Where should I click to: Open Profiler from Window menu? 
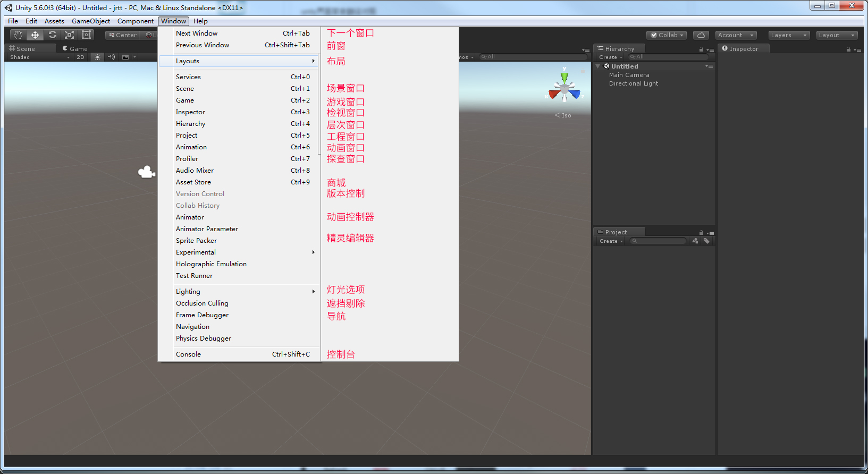click(x=240, y=159)
